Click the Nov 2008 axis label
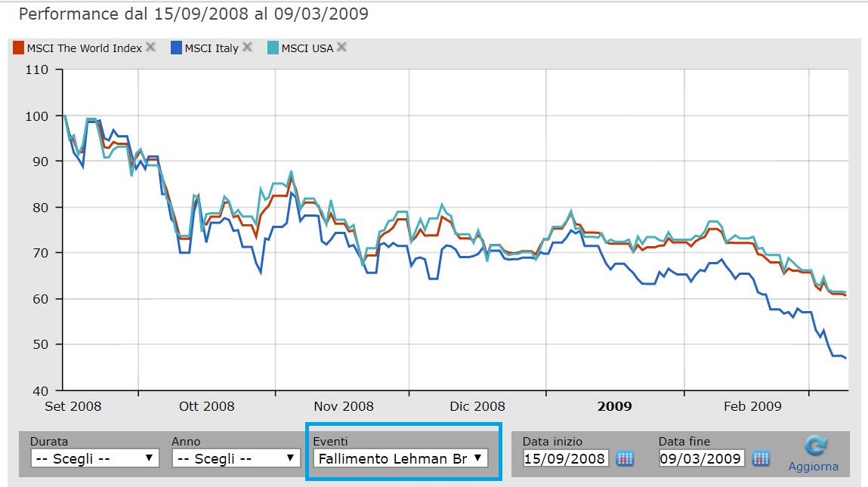Screen dimensions: 868x487 [344, 406]
